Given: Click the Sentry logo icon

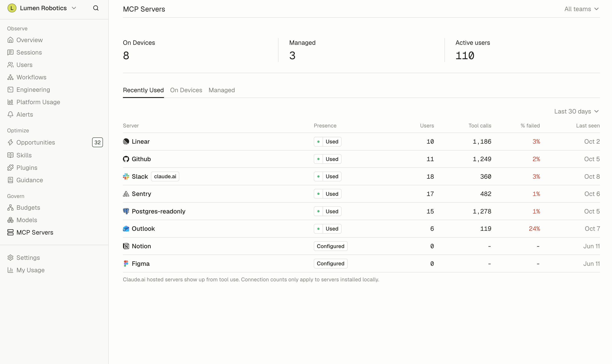Looking at the screenshot, I should [x=126, y=194].
